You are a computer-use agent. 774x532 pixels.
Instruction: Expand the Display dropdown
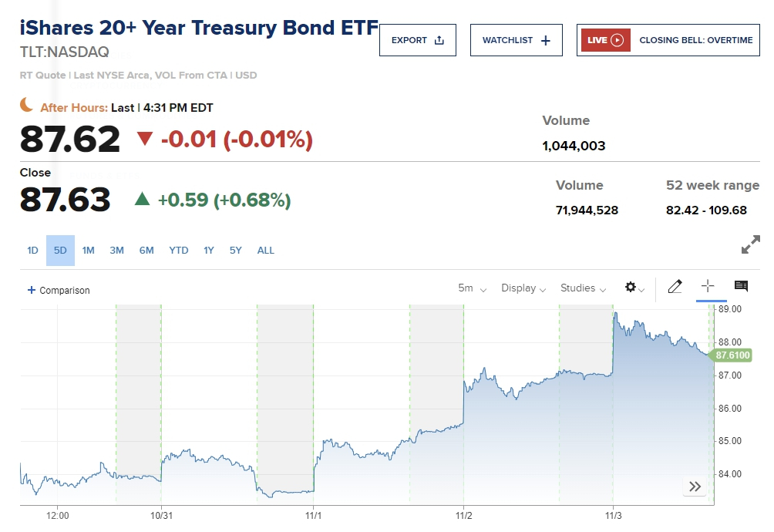coord(523,288)
